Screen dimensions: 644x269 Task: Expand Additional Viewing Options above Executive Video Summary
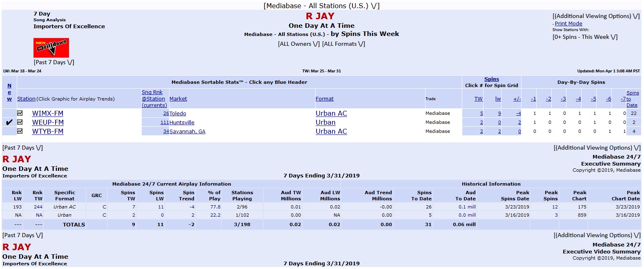point(597,235)
